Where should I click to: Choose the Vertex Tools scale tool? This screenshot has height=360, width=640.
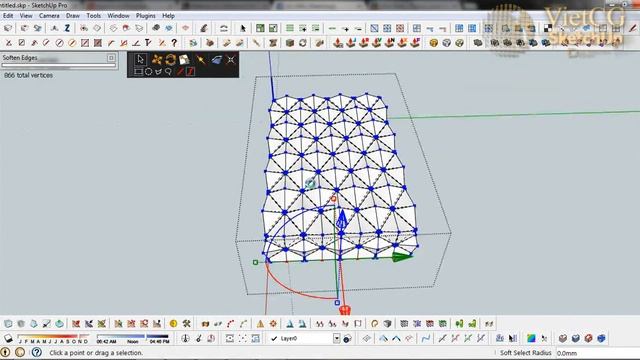pos(184,60)
